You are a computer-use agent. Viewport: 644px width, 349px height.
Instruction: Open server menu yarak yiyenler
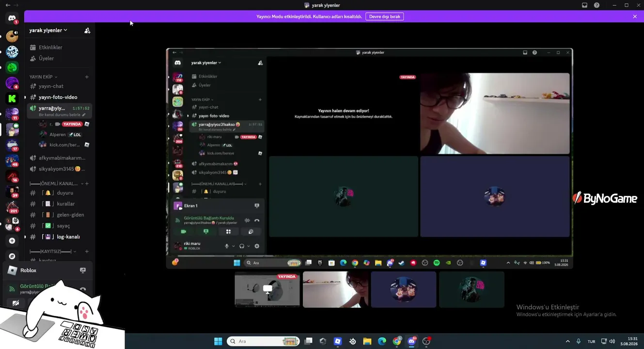(x=48, y=30)
